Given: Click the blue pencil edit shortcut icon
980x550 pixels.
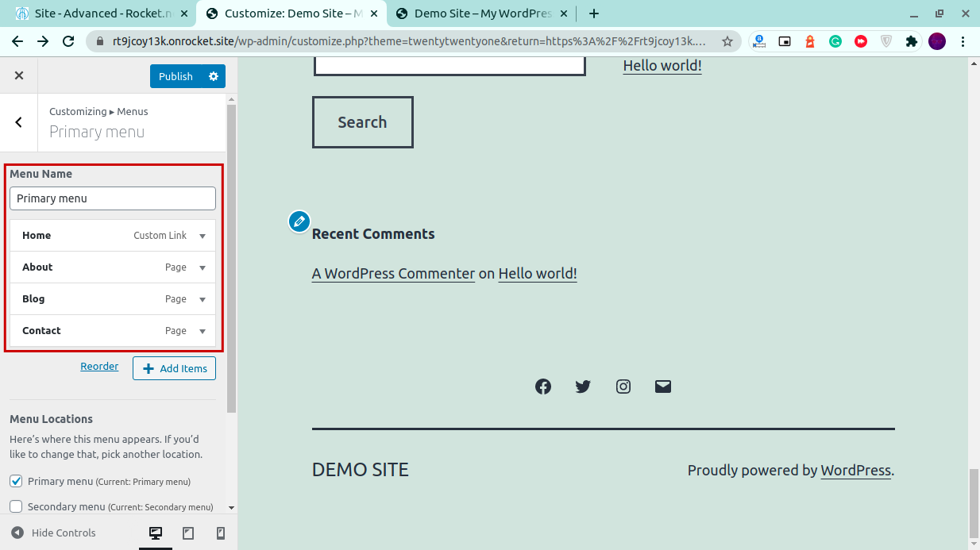Looking at the screenshot, I should coord(299,221).
